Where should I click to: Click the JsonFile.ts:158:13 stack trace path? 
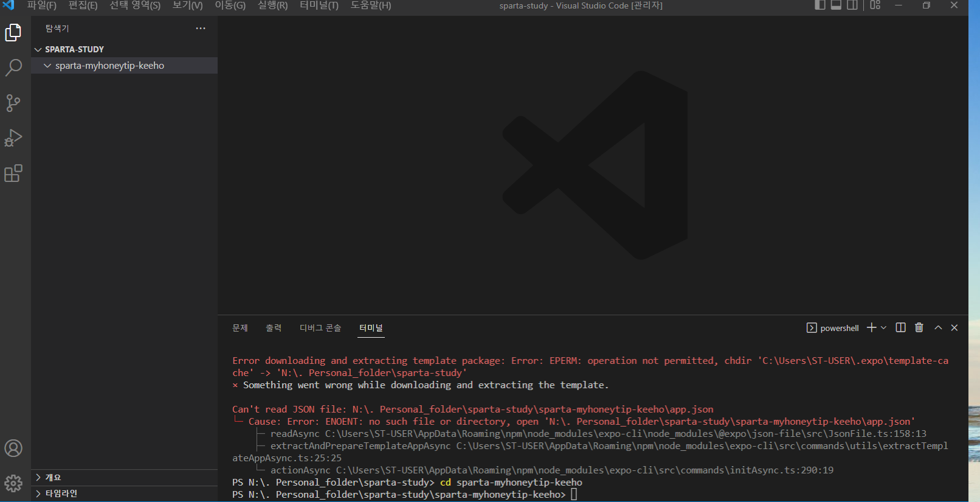click(626, 434)
